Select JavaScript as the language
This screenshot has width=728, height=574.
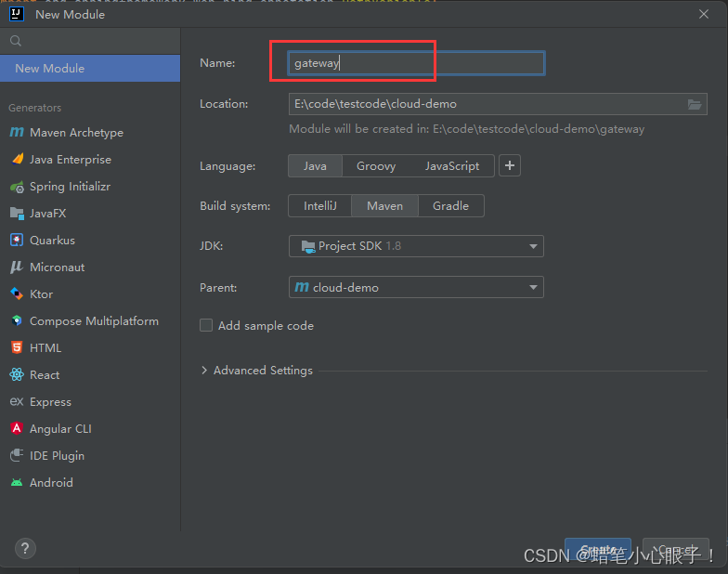click(x=452, y=165)
